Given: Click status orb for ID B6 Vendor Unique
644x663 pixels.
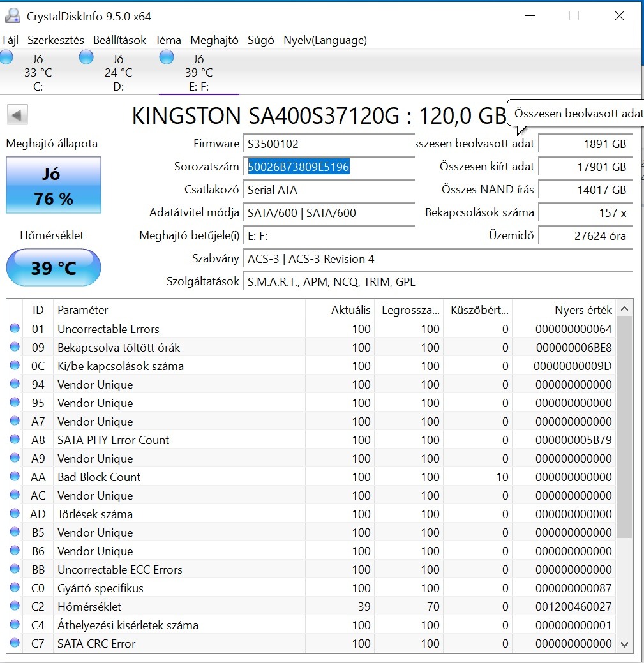Looking at the screenshot, I should tap(15, 551).
